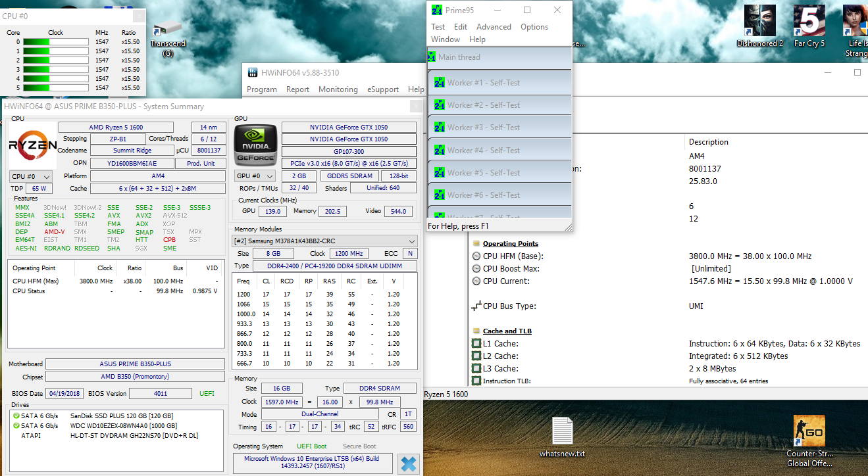Click the L1 Cache chip icon
The height and width of the screenshot is (476, 868).
pos(476,344)
